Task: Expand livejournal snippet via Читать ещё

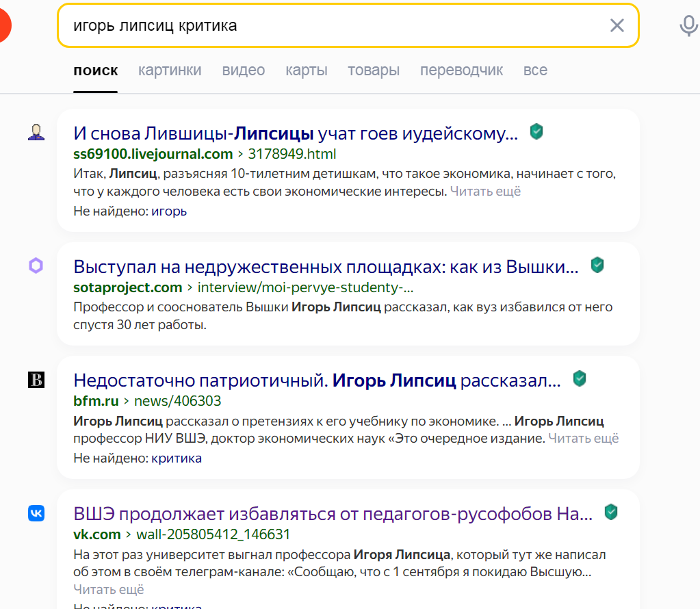Action: [x=485, y=192]
